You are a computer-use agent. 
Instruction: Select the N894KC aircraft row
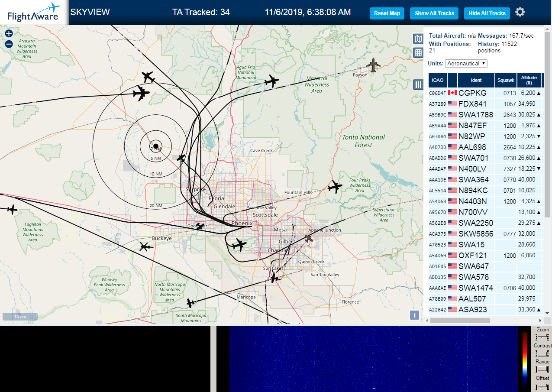click(x=485, y=190)
